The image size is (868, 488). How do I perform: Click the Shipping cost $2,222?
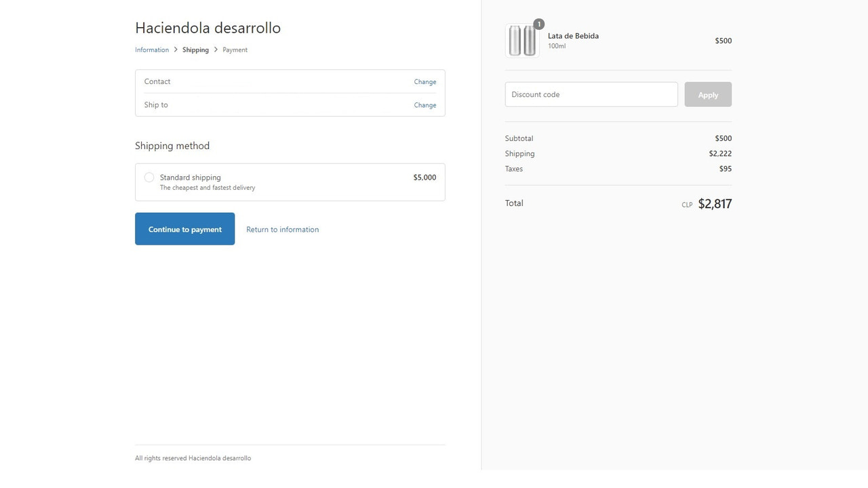(x=721, y=153)
